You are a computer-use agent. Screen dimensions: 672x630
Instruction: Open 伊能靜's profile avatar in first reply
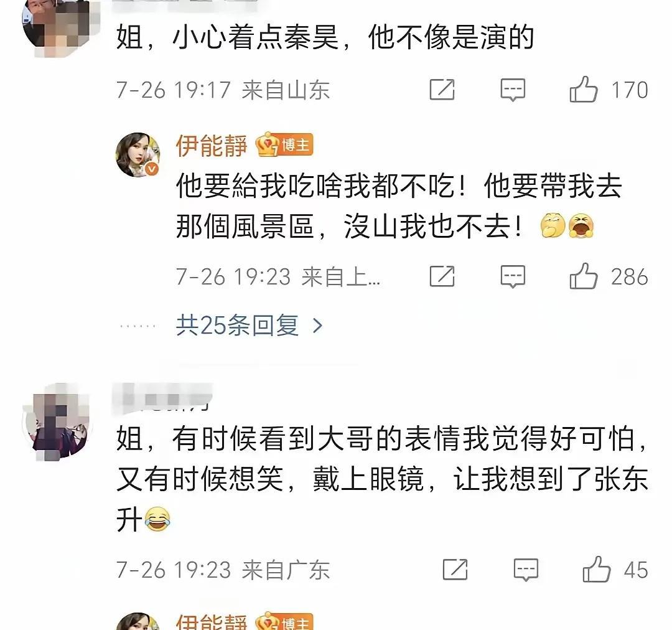(x=138, y=154)
